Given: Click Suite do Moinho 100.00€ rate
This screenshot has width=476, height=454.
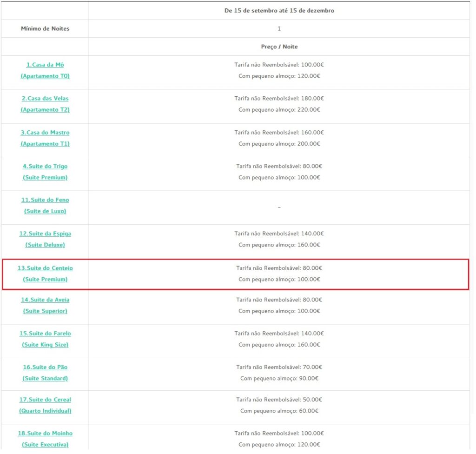Looking at the screenshot, I should (279, 434).
